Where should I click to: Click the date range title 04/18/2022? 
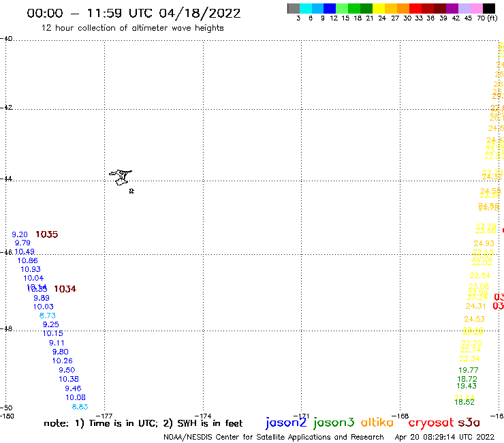tap(200, 13)
